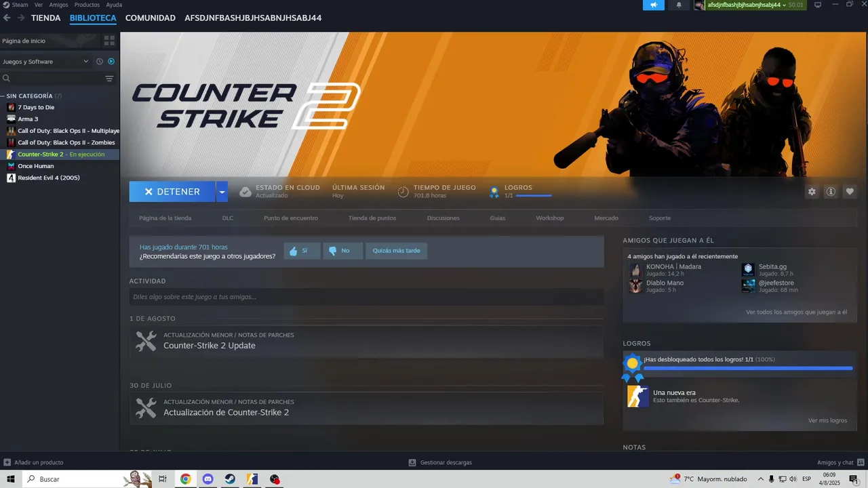Click Quizás más tarde button
Viewport: 868px width, 488px height.
click(x=396, y=251)
